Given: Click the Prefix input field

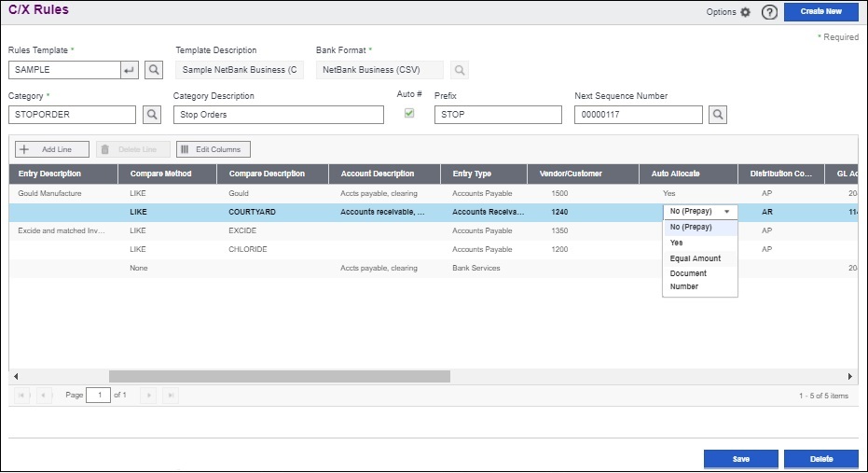Looking at the screenshot, I should click(x=498, y=115).
